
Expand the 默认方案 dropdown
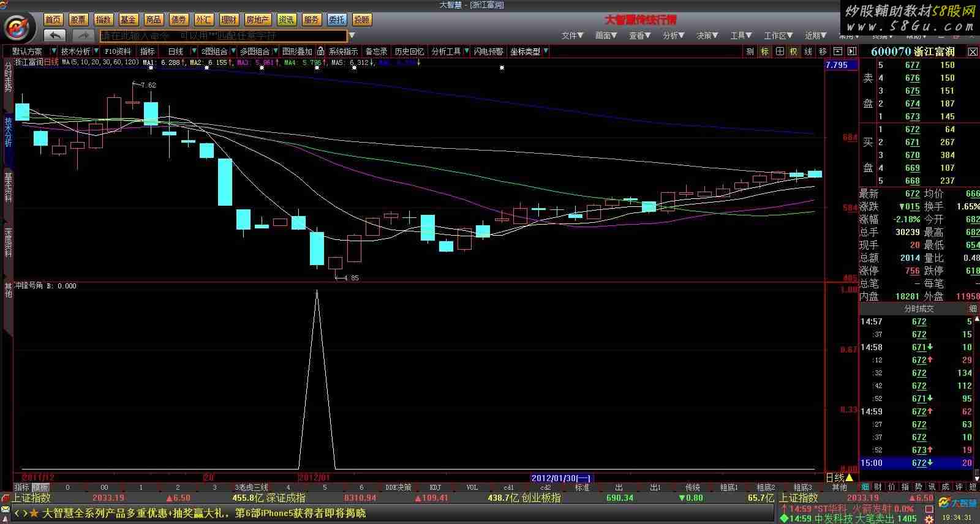[x=54, y=51]
